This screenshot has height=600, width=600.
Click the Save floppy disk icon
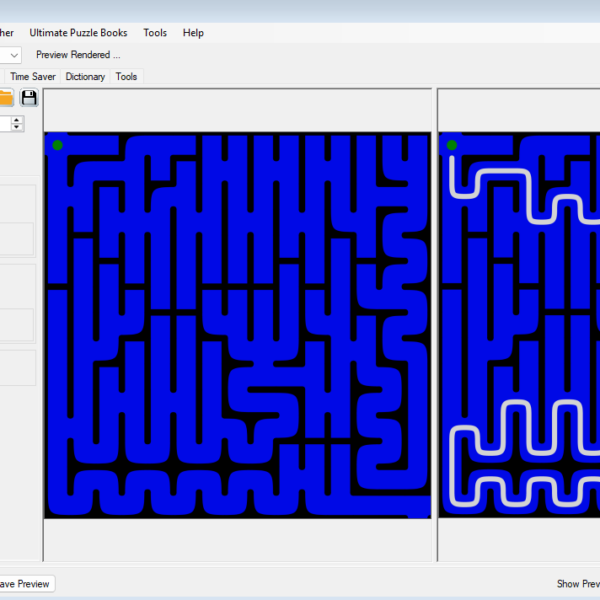pos(29,97)
